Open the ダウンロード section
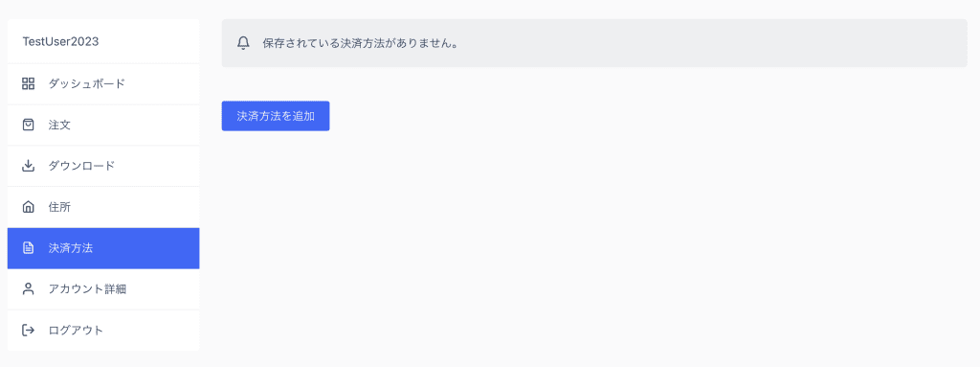Screen dimensions: 980x367 pyautogui.click(x=103, y=166)
